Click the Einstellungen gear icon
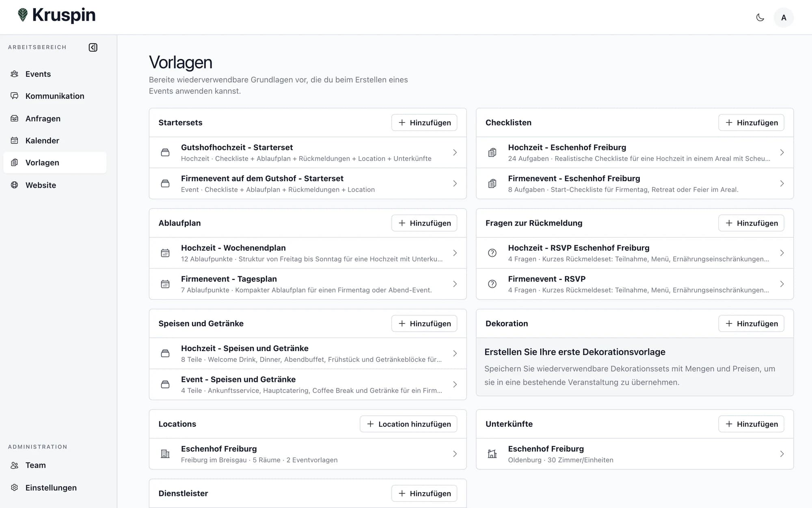 pos(15,487)
